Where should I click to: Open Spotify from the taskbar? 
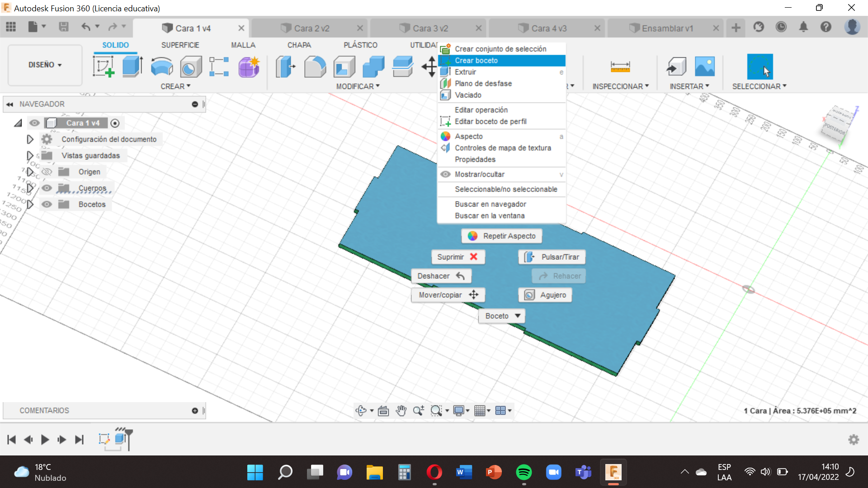tap(524, 472)
